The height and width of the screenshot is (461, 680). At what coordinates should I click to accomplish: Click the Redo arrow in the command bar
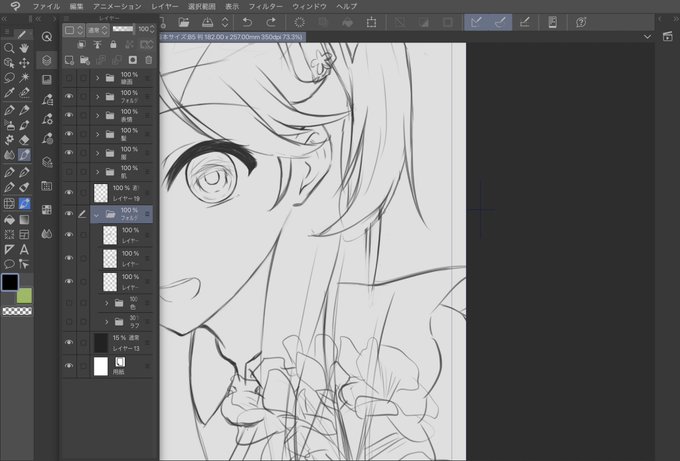[x=271, y=22]
